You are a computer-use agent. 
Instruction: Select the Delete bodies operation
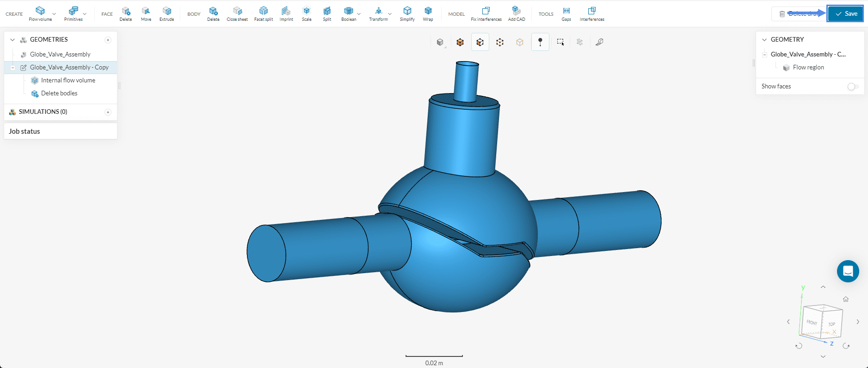click(x=59, y=94)
